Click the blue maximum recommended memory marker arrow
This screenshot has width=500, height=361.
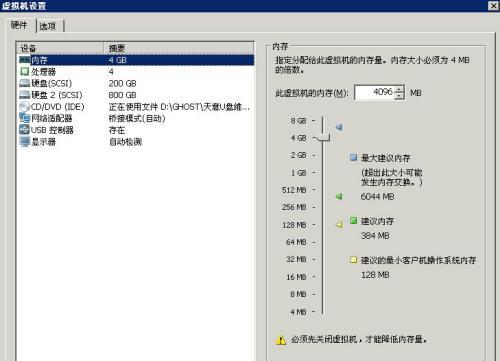(x=339, y=127)
